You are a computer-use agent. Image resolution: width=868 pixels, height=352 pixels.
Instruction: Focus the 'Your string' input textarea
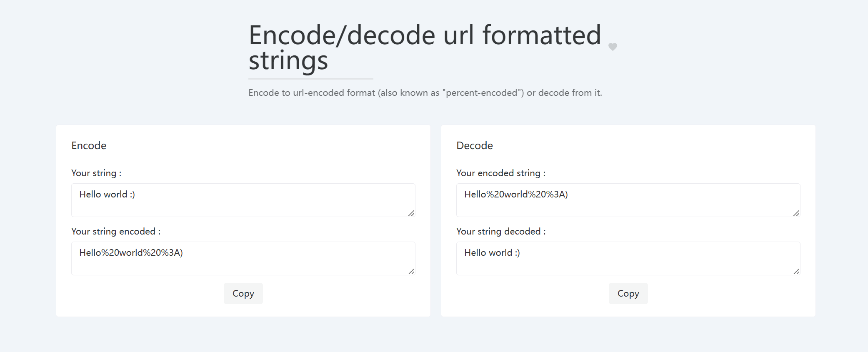point(243,200)
